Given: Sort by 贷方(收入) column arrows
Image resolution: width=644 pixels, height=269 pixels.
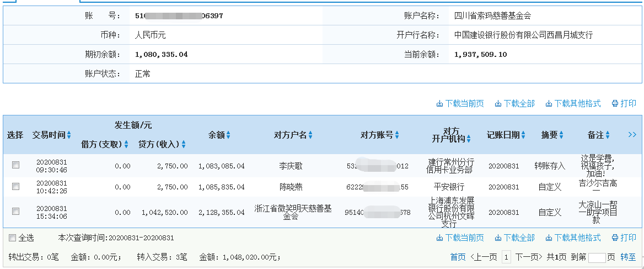Looking at the screenshot, I should (x=184, y=144).
